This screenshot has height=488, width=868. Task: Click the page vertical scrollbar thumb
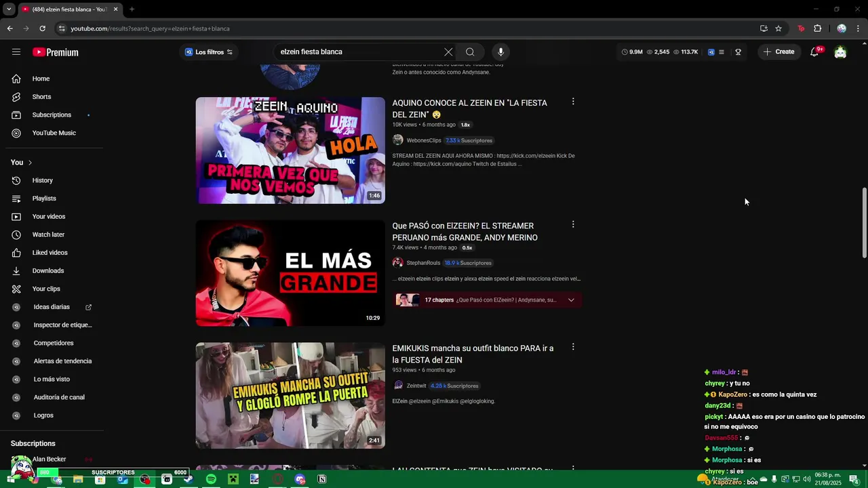(x=864, y=223)
